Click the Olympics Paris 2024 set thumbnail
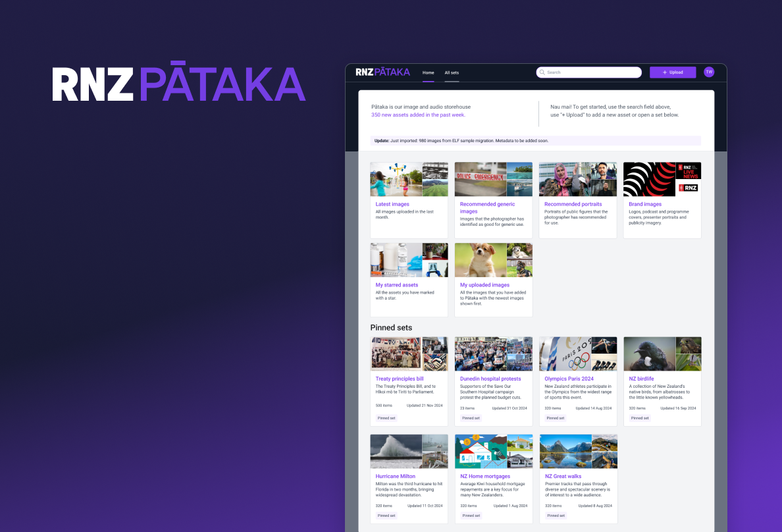 (x=578, y=354)
